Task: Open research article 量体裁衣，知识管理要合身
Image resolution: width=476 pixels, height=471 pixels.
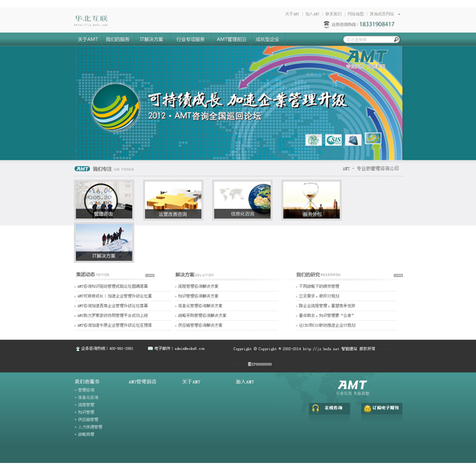Action: point(327,316)
